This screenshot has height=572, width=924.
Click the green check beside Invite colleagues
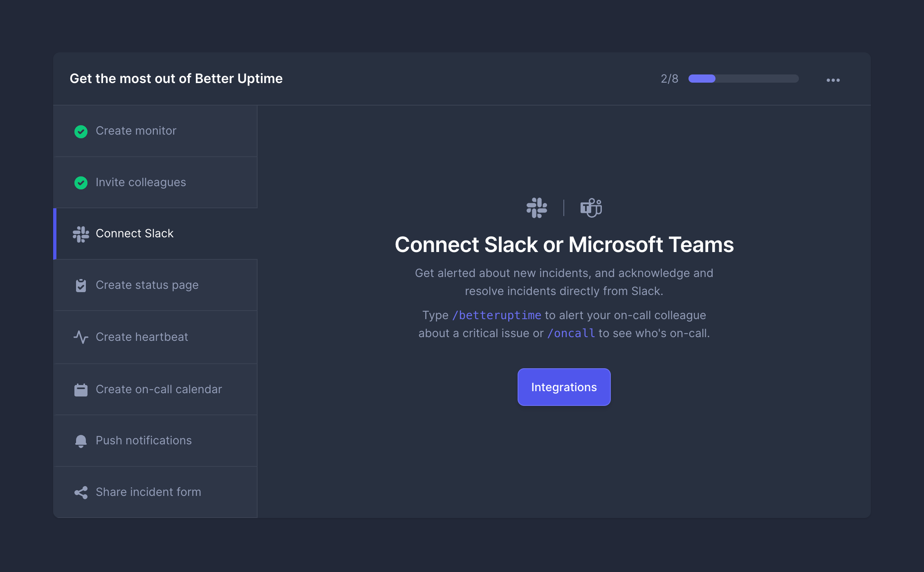pyautogui.click(x=81, y=182)
